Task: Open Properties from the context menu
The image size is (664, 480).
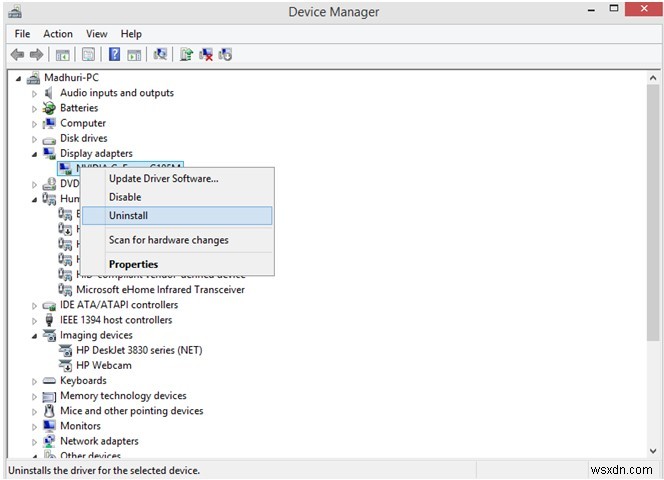Action: coord(177,264)
